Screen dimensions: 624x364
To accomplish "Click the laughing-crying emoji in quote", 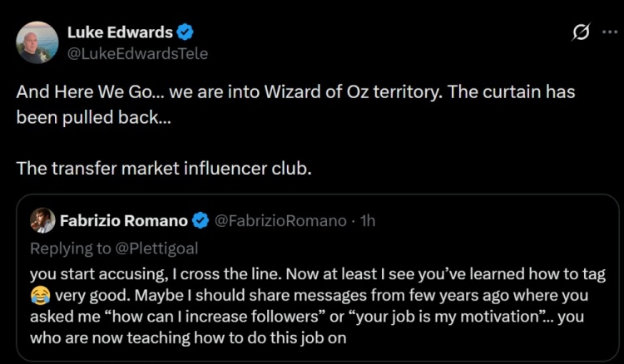I will (x=40, y=295).
